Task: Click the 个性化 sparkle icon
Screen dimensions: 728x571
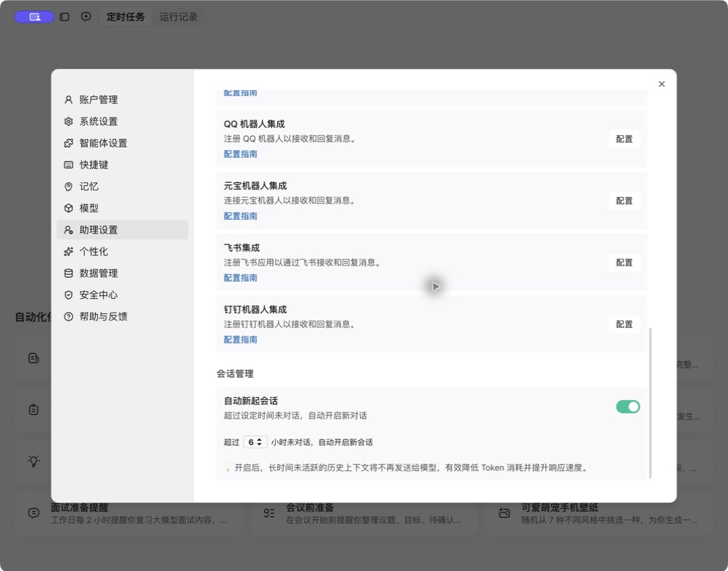Action: pos(68,251)
